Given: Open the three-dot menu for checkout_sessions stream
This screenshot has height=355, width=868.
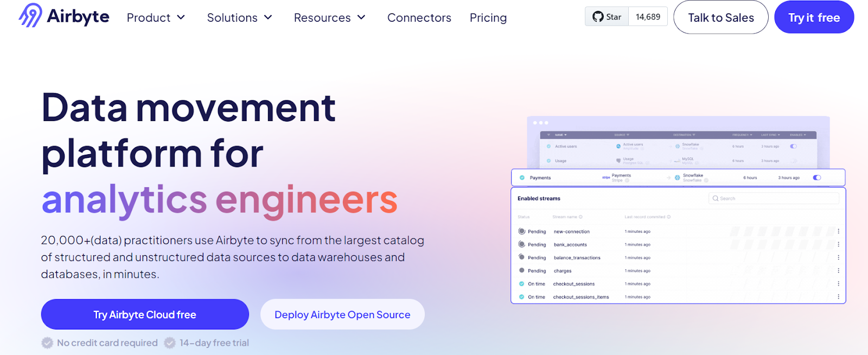Looking at the screenshot, I should coord(838,283).
